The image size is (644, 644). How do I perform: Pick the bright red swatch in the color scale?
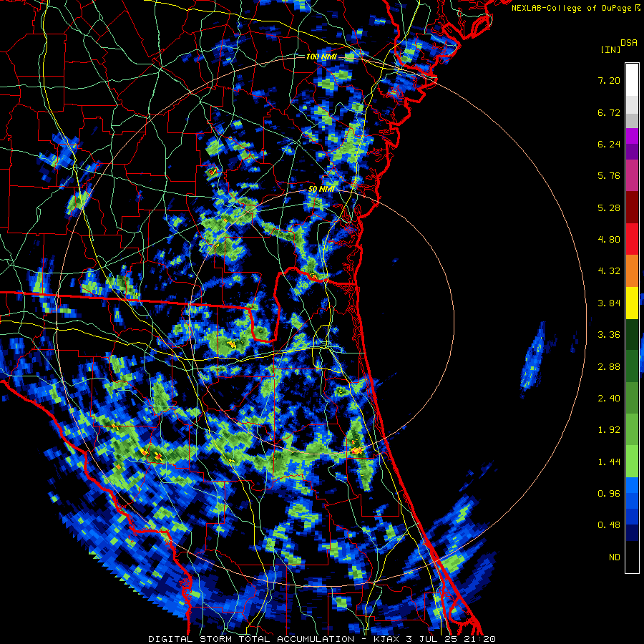click(632, 239)
